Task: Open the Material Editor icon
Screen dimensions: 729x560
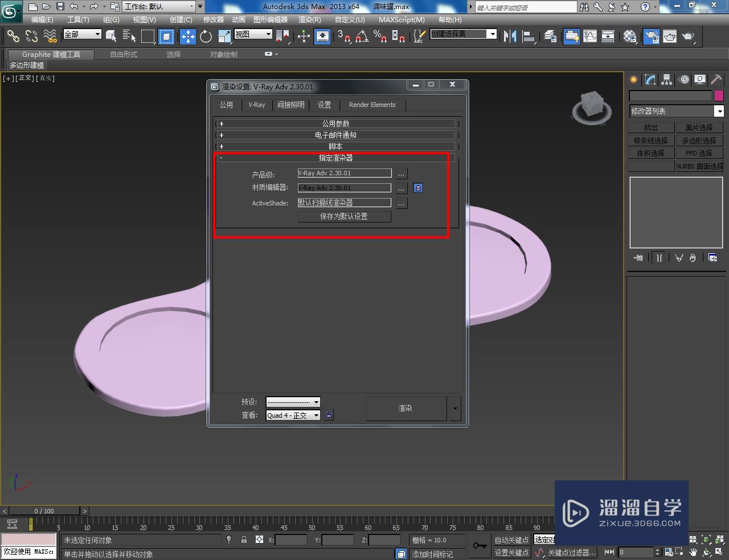Action: 630,36
